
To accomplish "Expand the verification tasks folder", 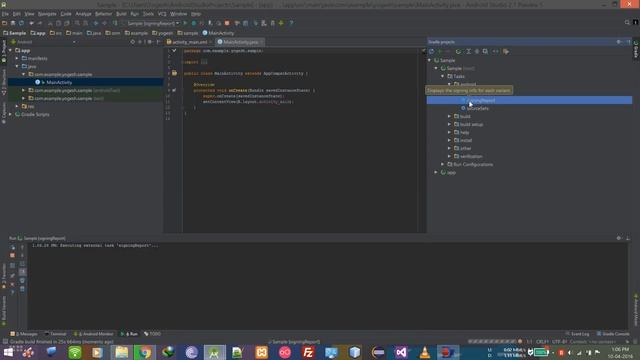I will [x=449, y=156].
